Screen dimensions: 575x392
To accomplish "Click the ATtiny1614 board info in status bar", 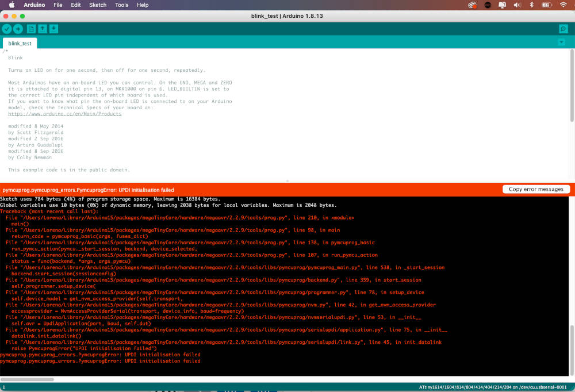I will (x=493, y=387).
